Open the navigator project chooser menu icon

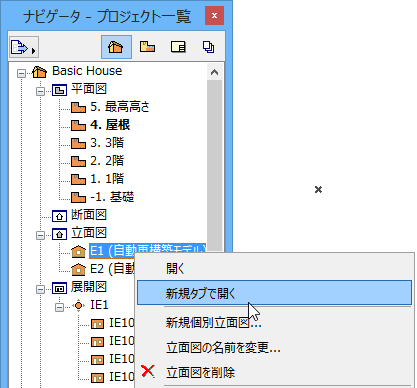pyautogui.click(x=24, y=47)
